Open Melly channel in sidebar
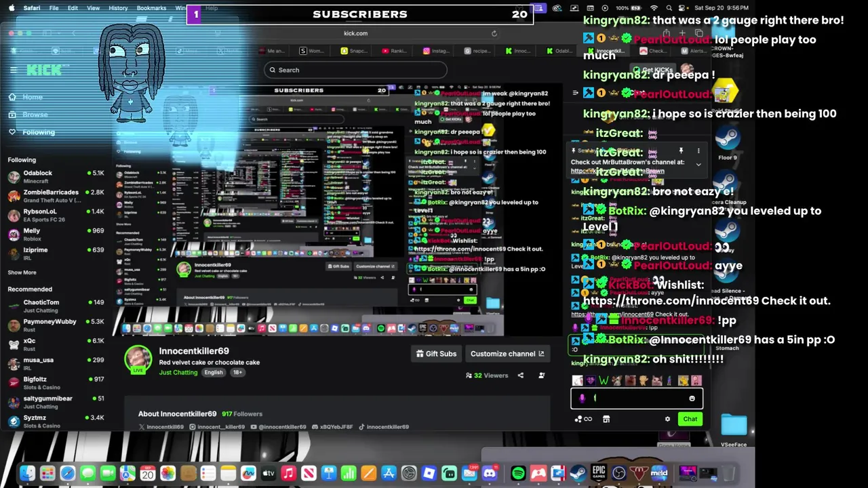This screenshot has width=868, height=488. point(56,235)
